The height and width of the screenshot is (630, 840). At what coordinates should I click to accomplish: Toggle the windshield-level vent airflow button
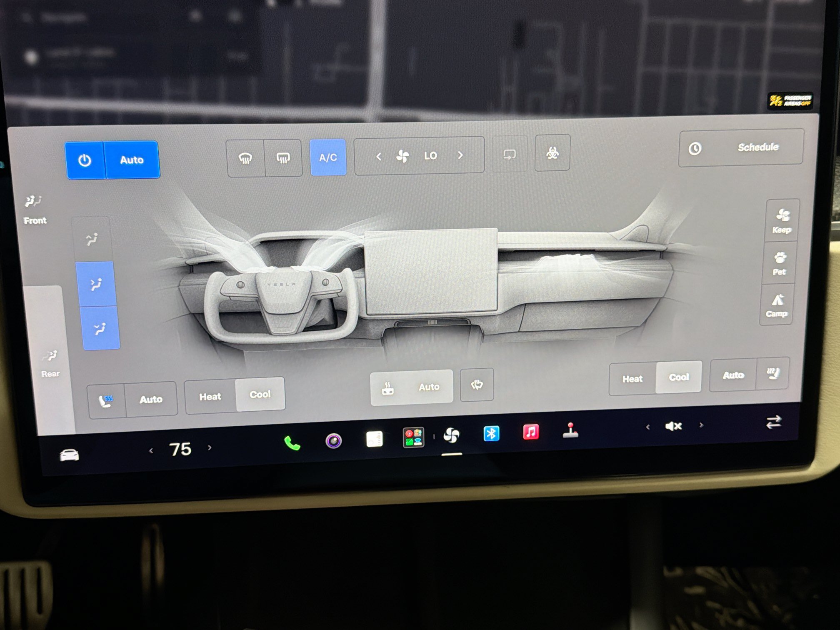click(x=92, y=239)
